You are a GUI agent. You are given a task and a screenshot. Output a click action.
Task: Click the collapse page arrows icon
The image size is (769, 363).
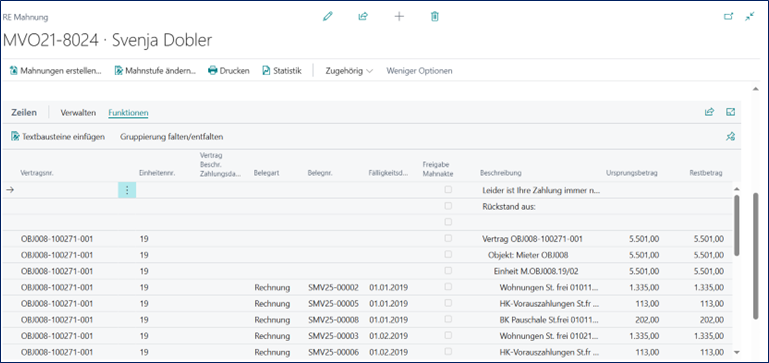[x=749, y=17]
